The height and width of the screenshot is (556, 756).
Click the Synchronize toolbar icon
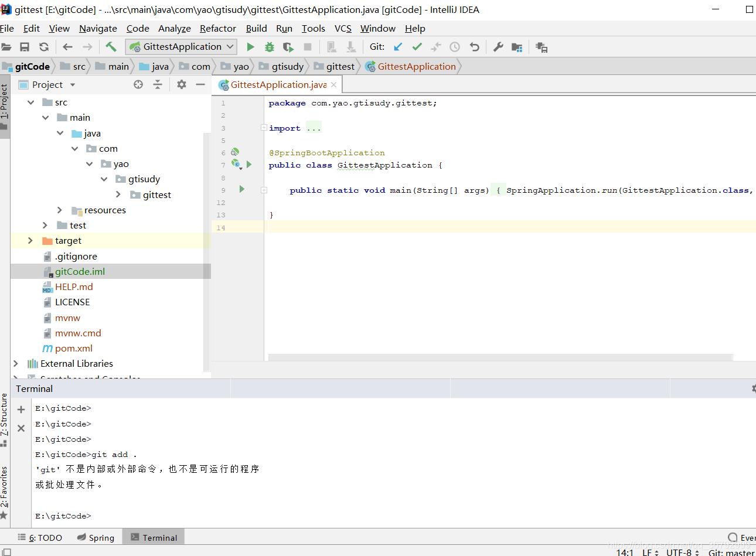click(44, 47)
